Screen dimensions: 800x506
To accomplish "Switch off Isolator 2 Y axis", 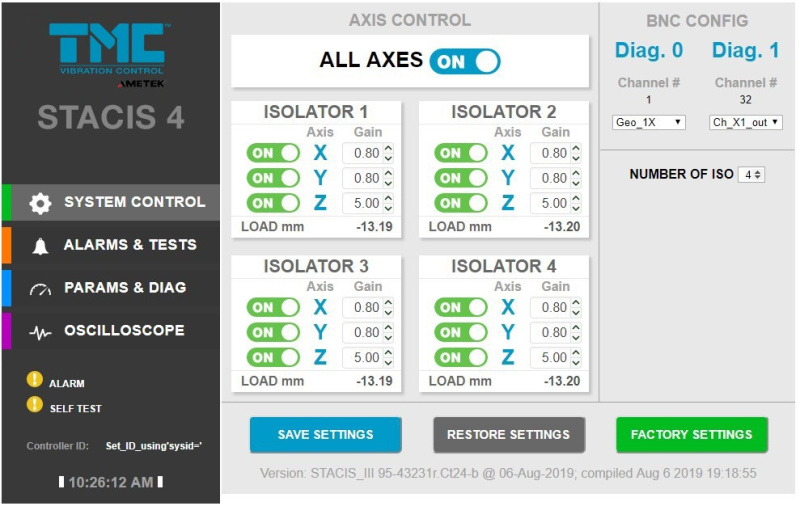I will tap(460, 178).
